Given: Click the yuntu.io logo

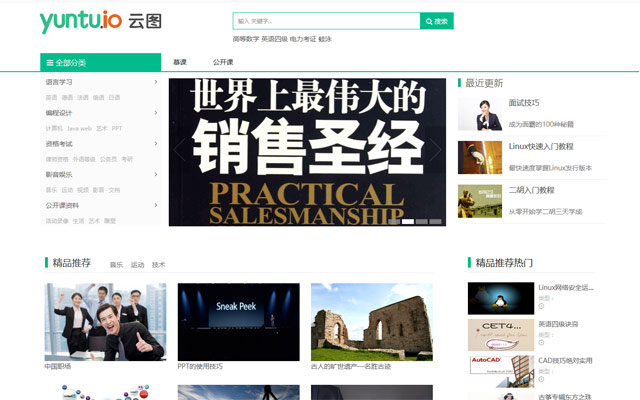Looking at the screenshot, I should pyautogui.click(x=101, y=21).
